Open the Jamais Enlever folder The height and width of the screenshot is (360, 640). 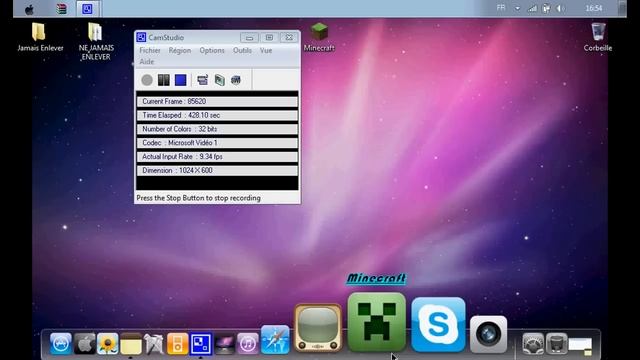[x=40, y=37]
